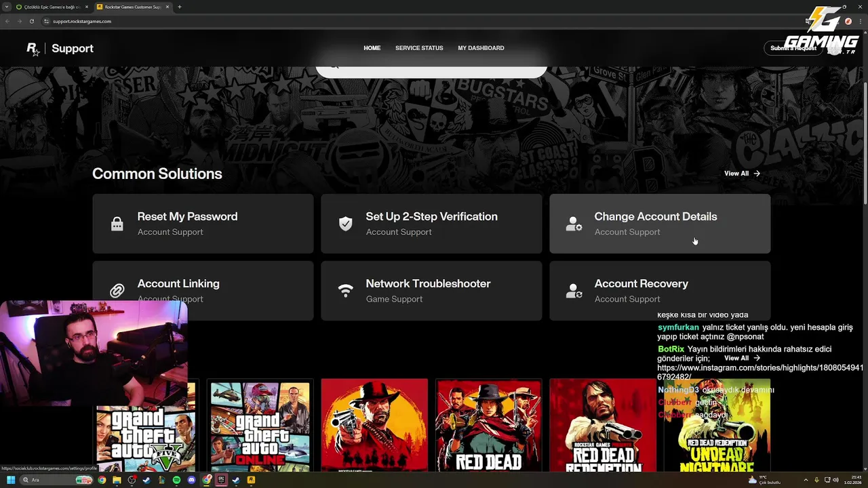
Task: Open the Epic Games Launcher taskbar icon
Action: pyautogui.click(x=221, y=480)
